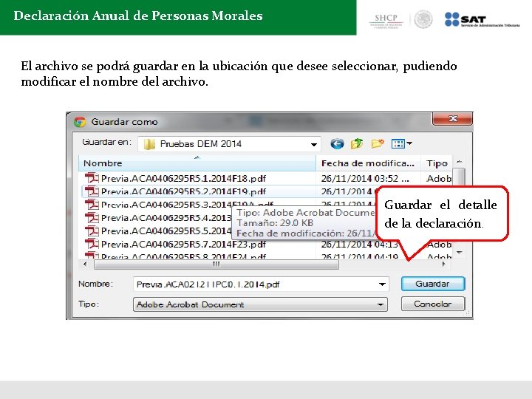Screen dimensions: 532x399
Task: Click the Cancelar button
Action: pyautogui.click(x=432, y=304)
